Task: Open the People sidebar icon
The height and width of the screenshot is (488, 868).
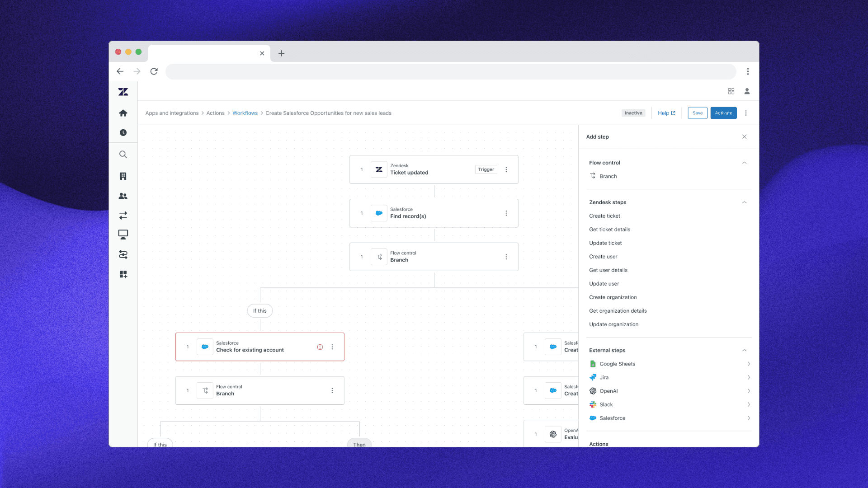Action: 123,196
